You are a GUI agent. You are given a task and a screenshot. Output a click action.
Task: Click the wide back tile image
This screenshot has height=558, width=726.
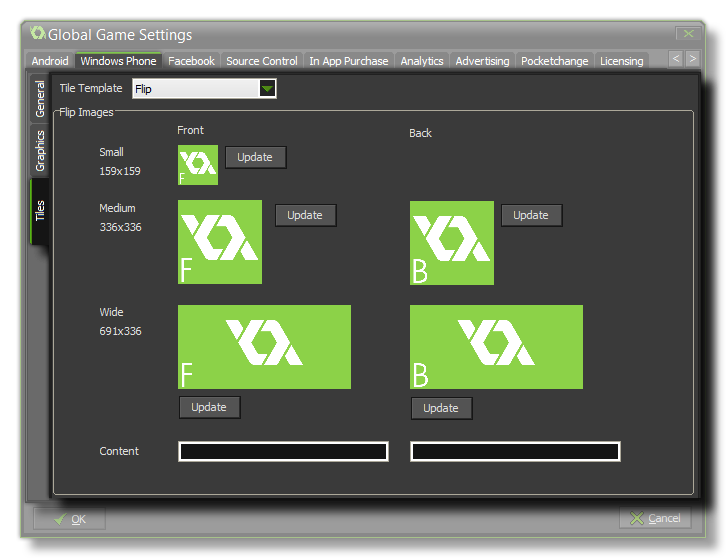[496, 347]
